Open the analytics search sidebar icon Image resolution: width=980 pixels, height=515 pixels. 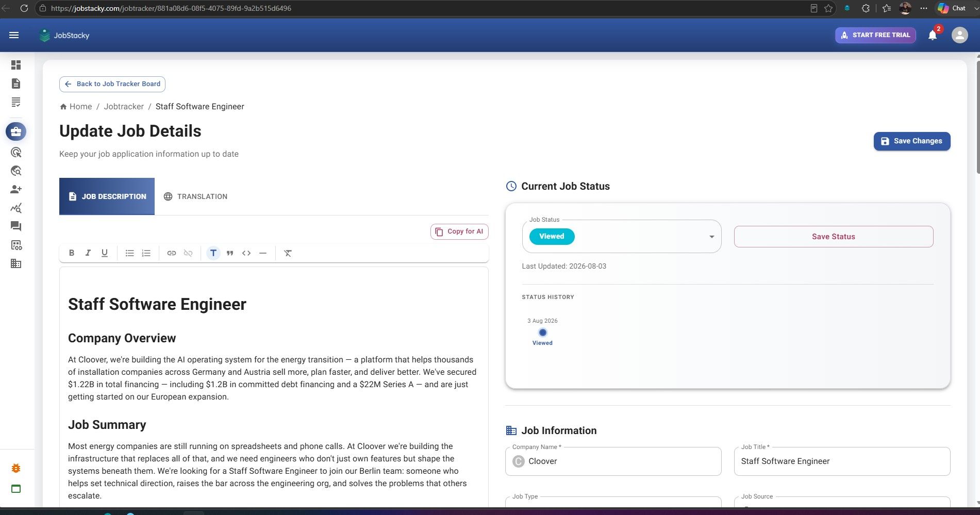click(x=16, y=208)
